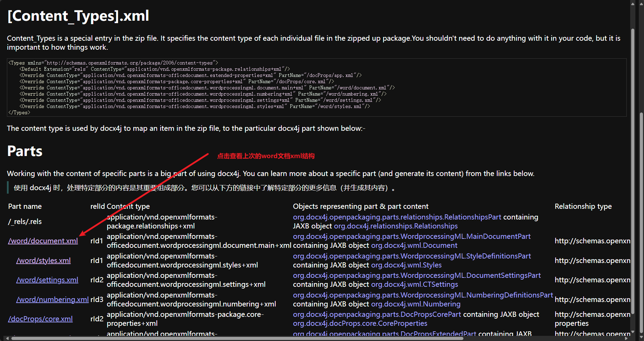Image resolution: width=644 pixels, height=341 pixels.
Task: Follow the org.docx4j.docProps.core.CoreProperties link
Action: click(x=360, y=323)
